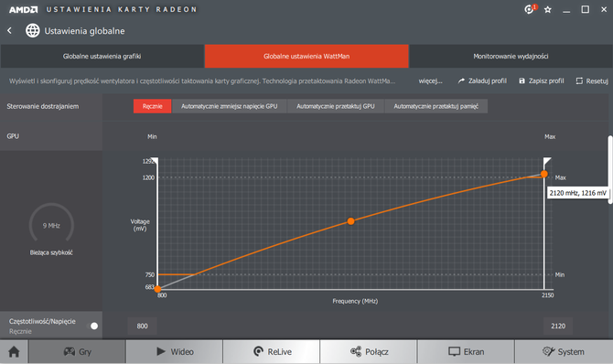Open the Połącz section
This screenshot has width=613, height=364.
(369, 351)
